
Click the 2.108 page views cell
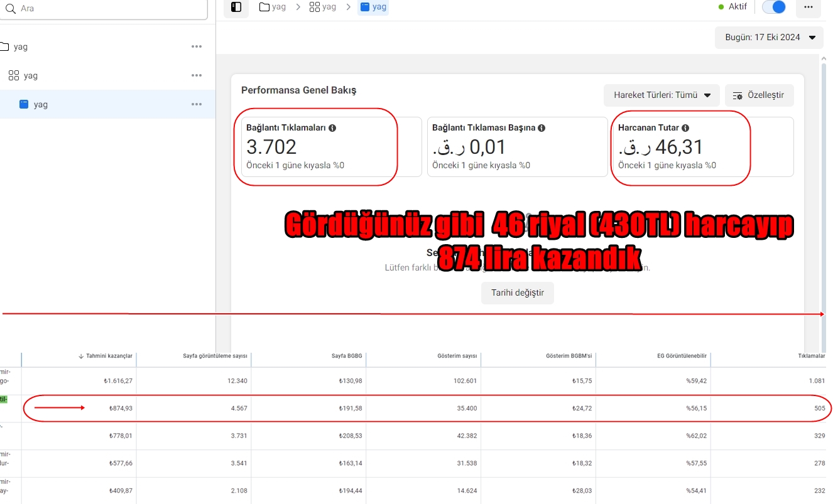pyautogui.click(x=239, y=491)
